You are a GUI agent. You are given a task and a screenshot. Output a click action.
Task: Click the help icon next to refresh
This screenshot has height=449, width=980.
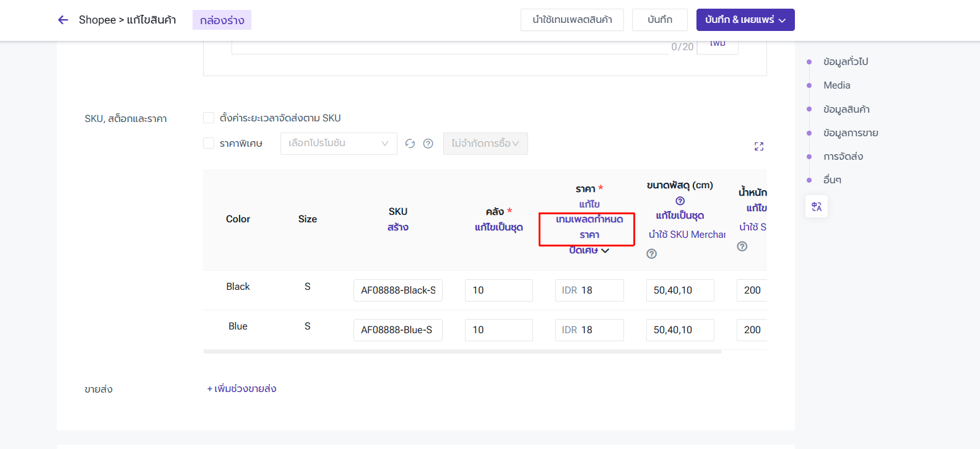coord(428,144)
